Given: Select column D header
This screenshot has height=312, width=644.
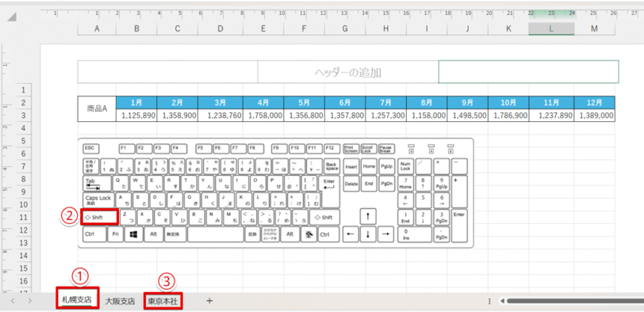Looking at the screenshot, I should pos(220,29).
